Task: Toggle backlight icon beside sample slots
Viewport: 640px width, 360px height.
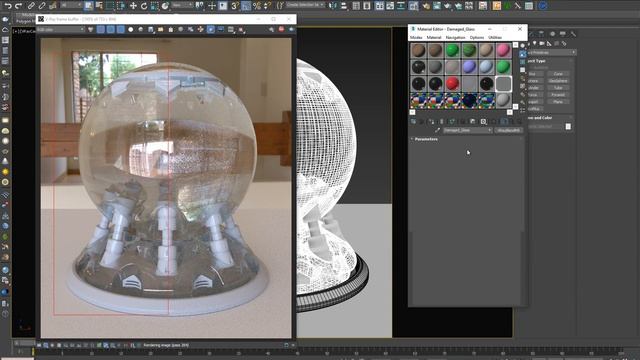Action: click(522, 54)
